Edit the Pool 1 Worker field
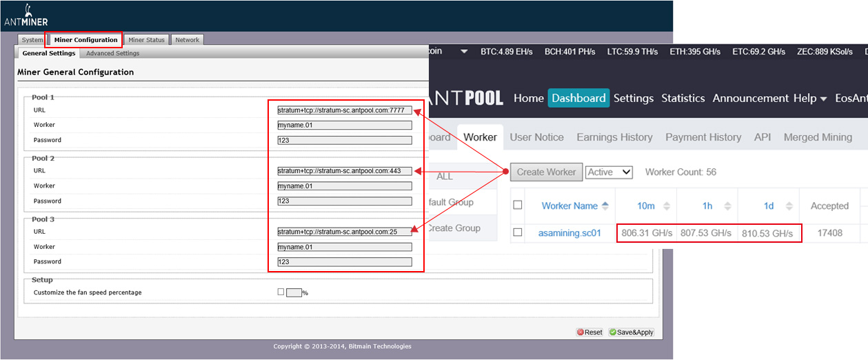Screen dimensions: 868x360 click(345, 125)
